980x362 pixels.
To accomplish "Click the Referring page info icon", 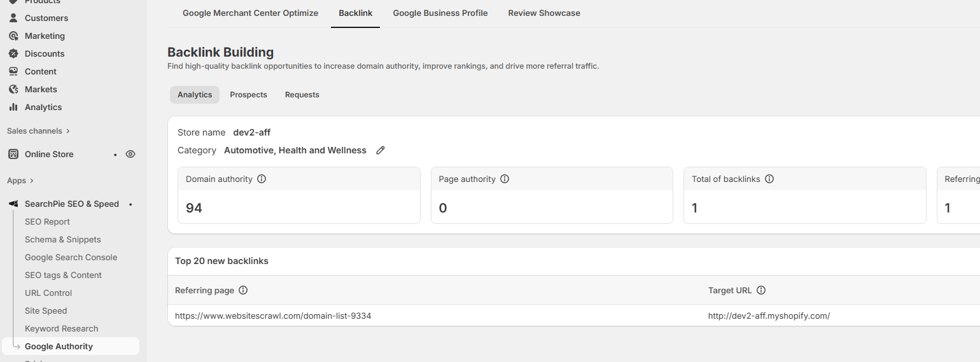I will [x=243, y=291].
